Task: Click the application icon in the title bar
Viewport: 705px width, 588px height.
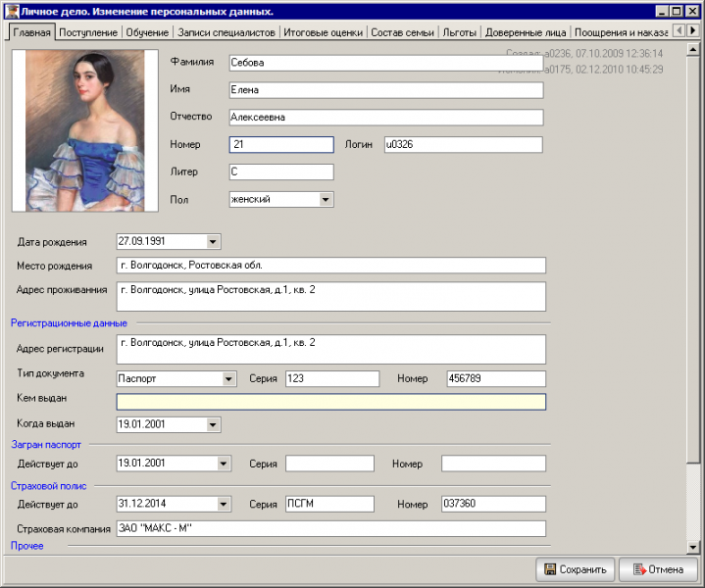Action: coord(10,11)
